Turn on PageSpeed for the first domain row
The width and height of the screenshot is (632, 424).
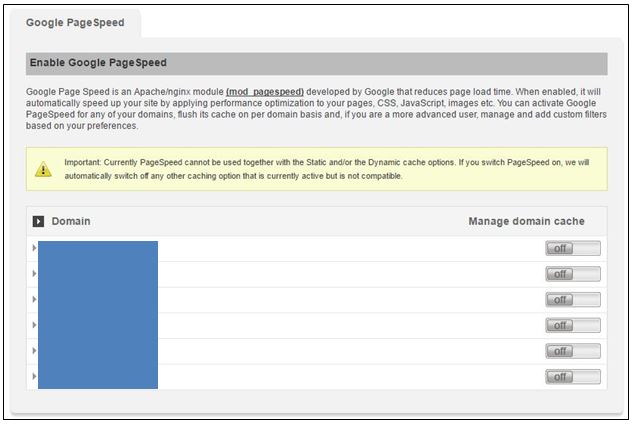[x=573, y=248]
